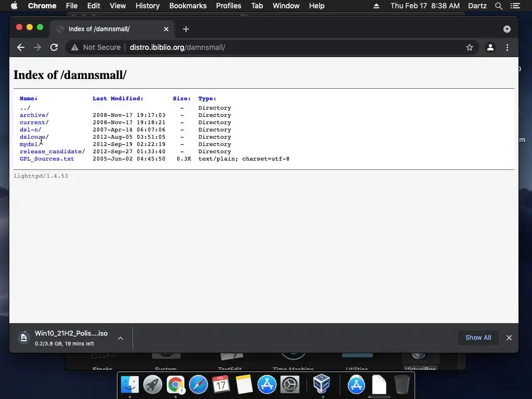The width and height of the screenshot is (532, 399).
Task: Open Trash from the Dock
Action: click(402, 384)
